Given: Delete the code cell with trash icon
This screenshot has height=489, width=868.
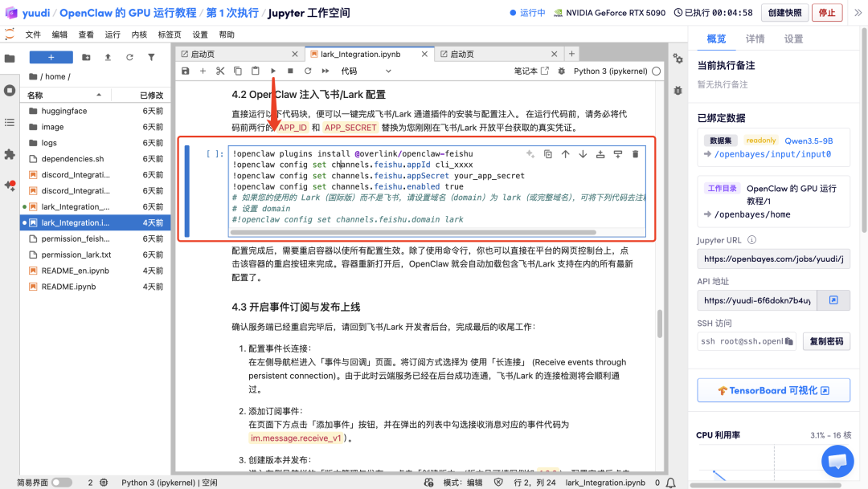Looking at the screenshot, I should pyautogui.click(x=636, y=154).
